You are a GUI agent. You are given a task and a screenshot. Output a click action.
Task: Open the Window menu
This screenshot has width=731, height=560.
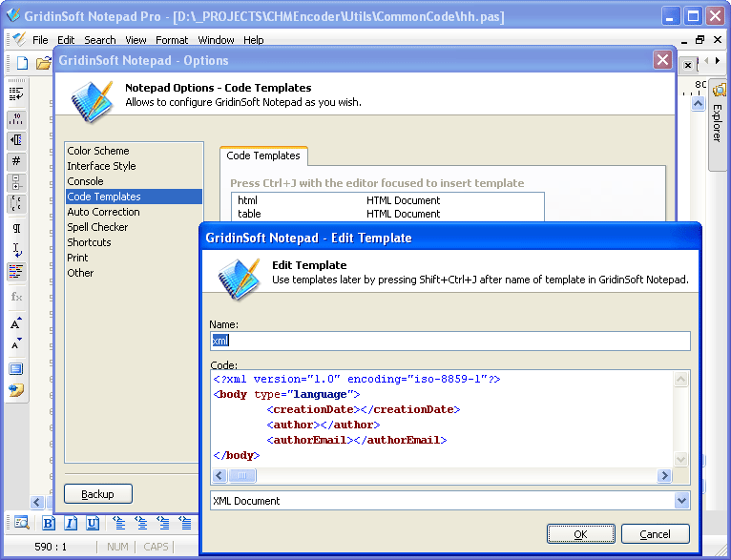tap(216, 40)
